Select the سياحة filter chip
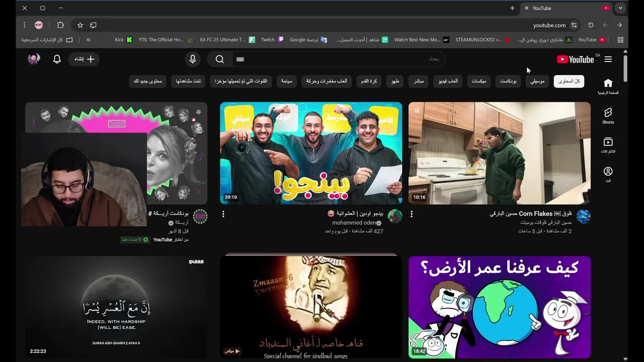This screenshot has width=644, height=362. (287, 81)
